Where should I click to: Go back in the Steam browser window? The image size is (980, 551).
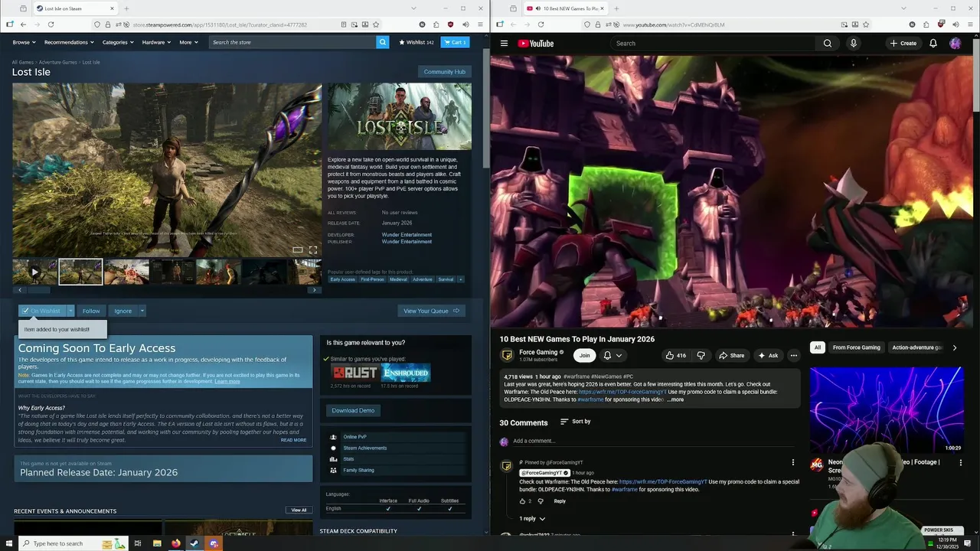pos(23,24)
